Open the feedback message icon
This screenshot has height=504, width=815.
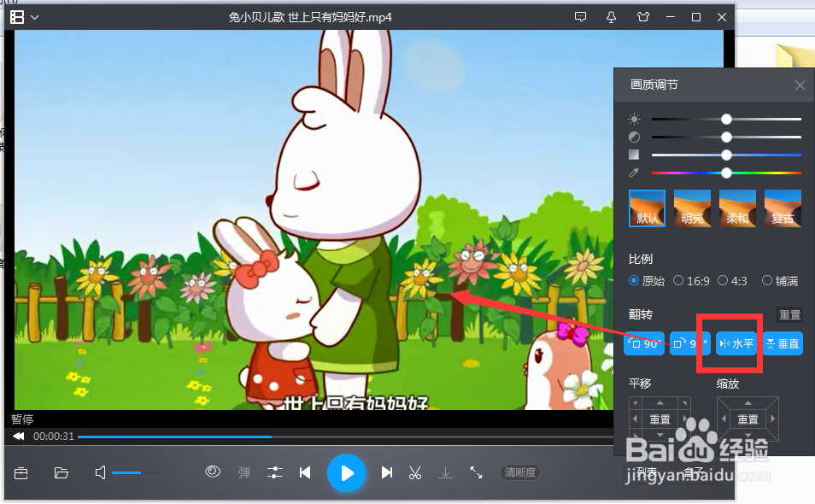tap(581, 17)
